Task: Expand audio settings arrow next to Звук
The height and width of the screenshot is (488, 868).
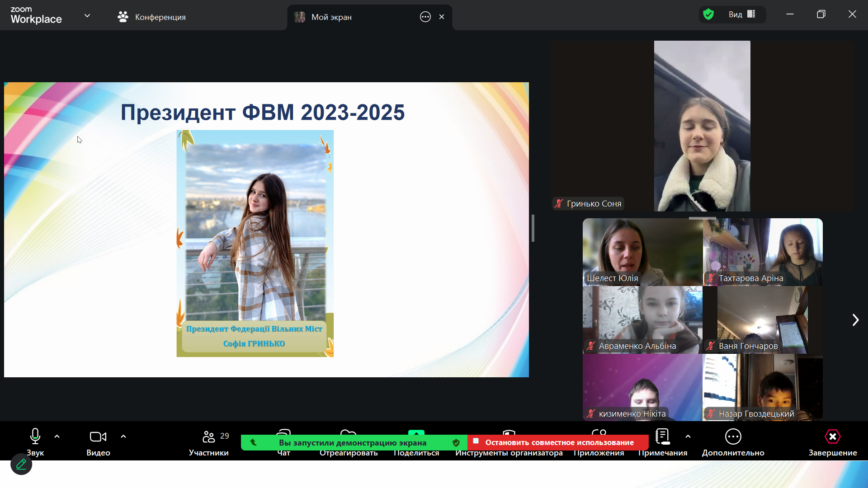Action: 57,436
